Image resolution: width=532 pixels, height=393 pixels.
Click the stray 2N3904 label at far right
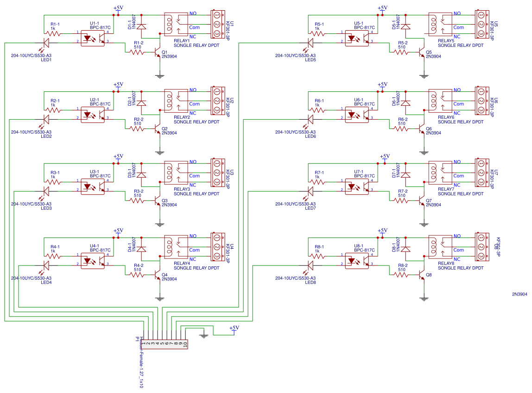tap(519, 294)
